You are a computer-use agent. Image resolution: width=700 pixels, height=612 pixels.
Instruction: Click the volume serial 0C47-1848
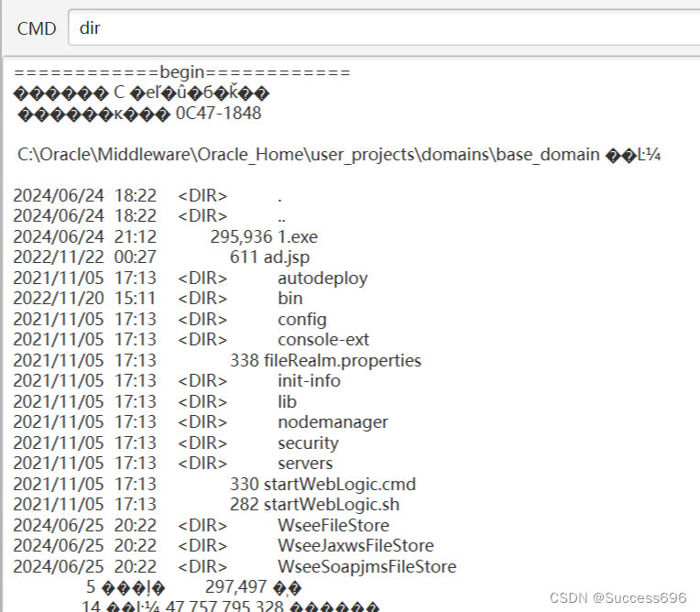(x=218, y=114)
